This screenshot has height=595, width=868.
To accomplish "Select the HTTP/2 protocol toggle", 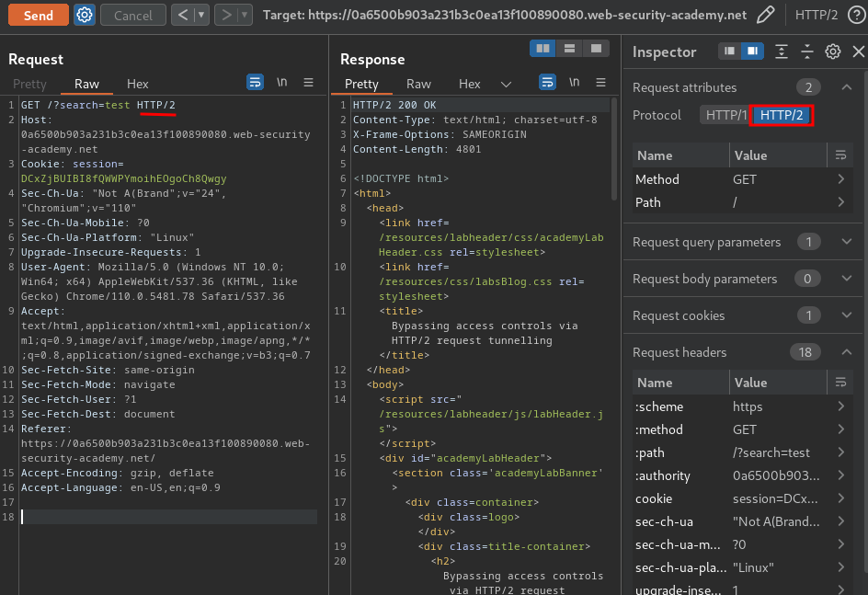I will 781,115.
